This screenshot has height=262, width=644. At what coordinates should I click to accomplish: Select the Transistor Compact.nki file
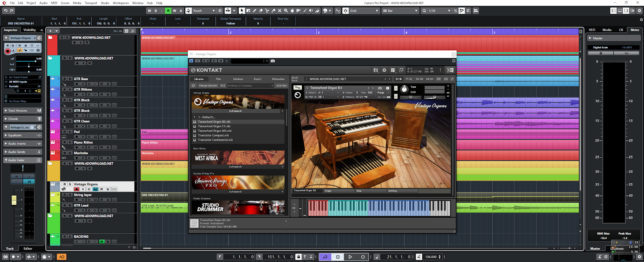tap(213, 135)
